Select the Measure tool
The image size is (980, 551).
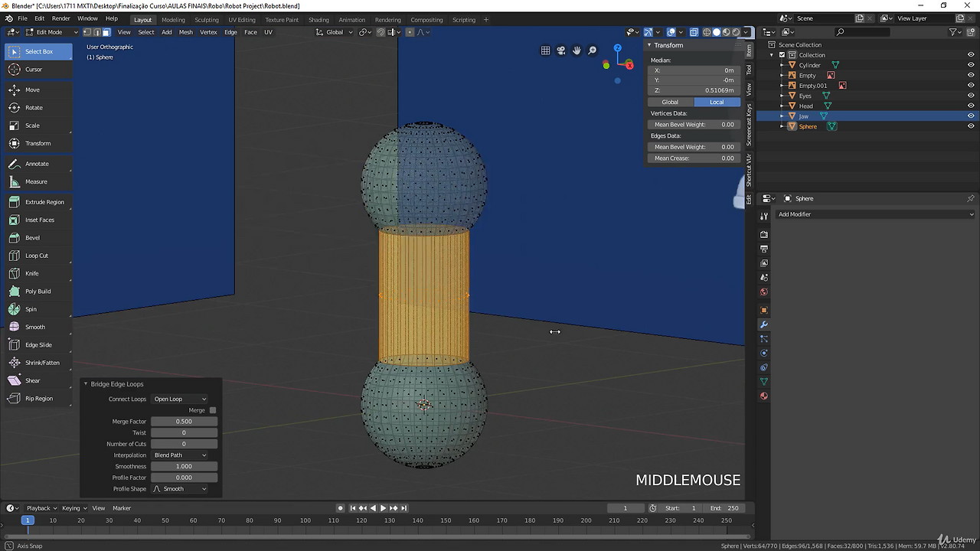(x=36, y=182)
